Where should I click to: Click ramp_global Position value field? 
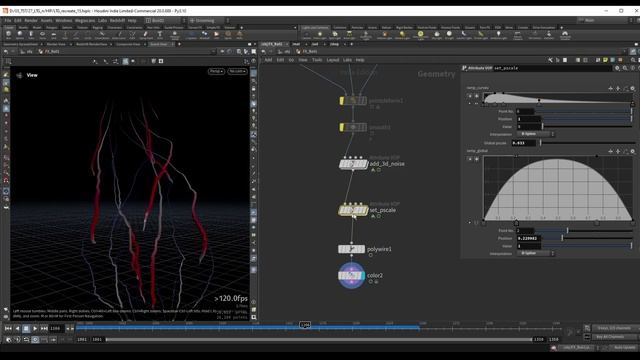coord(529,238)
